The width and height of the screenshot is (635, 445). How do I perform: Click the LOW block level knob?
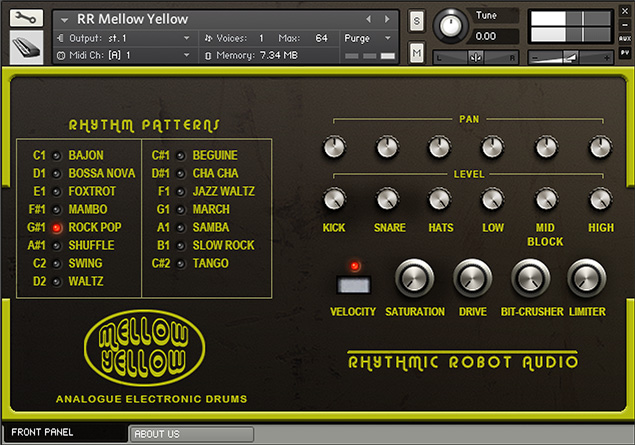pyautogui.click(x=492, y=199)
